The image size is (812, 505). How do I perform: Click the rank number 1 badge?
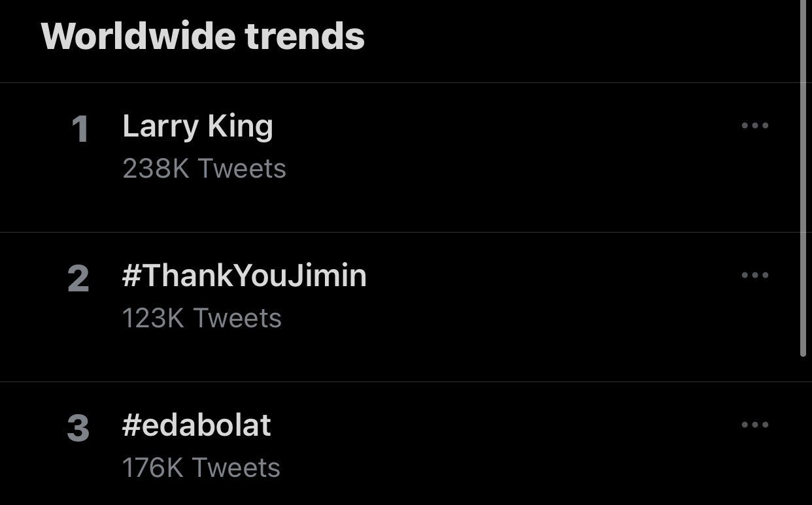coord(80,129)
